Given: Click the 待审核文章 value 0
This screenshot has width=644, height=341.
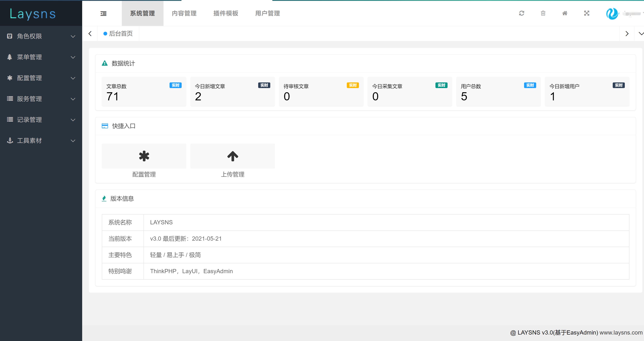Looking at the screenshot, I should (x=287, y=97).
